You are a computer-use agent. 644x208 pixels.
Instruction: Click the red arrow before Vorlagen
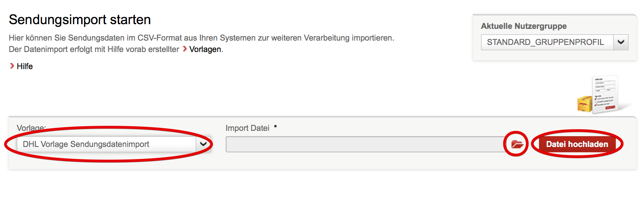(x=185, y=49)
